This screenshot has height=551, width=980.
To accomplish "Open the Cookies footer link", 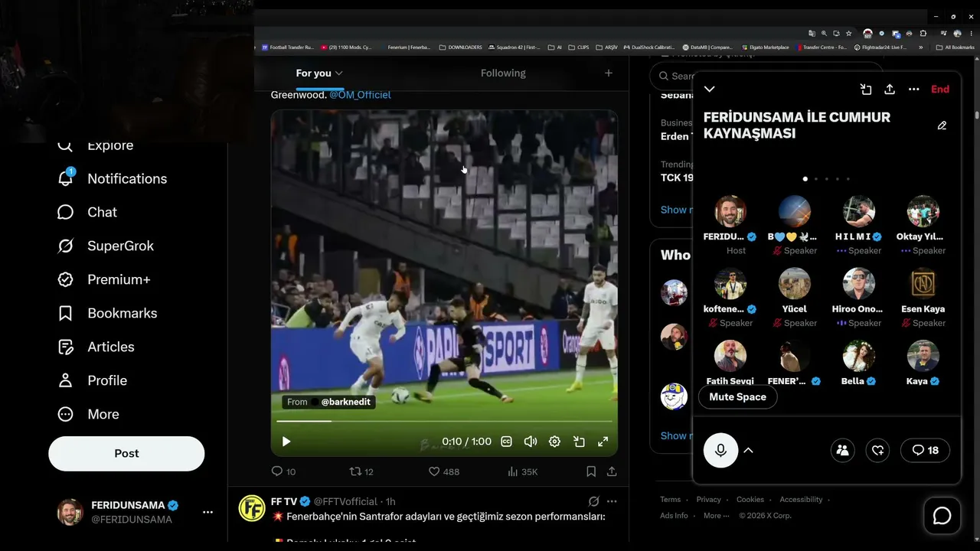I will (750, 500).
